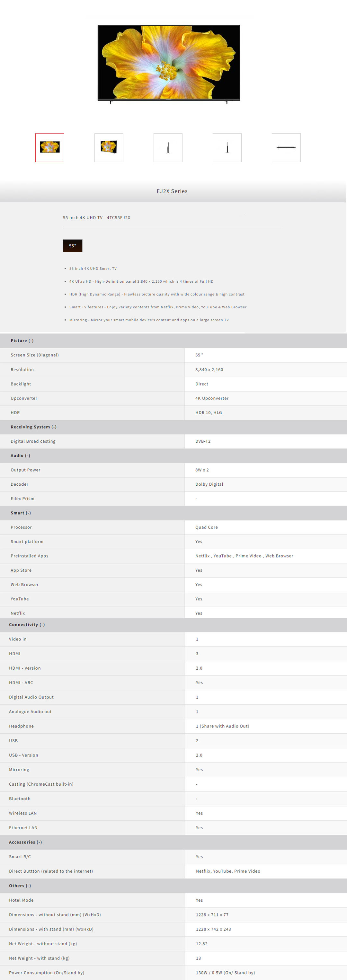Select the angled view TV thumbnail
347x980 pixels.
coord(109,148)
